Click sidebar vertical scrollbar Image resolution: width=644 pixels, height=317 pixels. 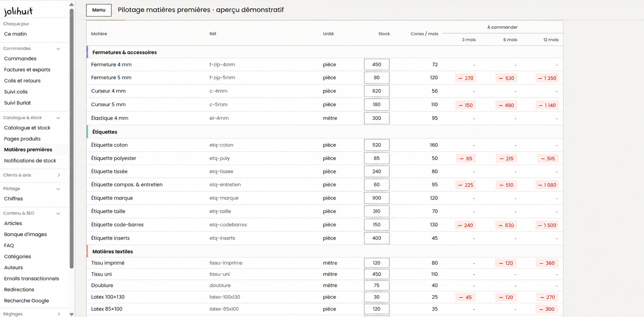(71, 139)
